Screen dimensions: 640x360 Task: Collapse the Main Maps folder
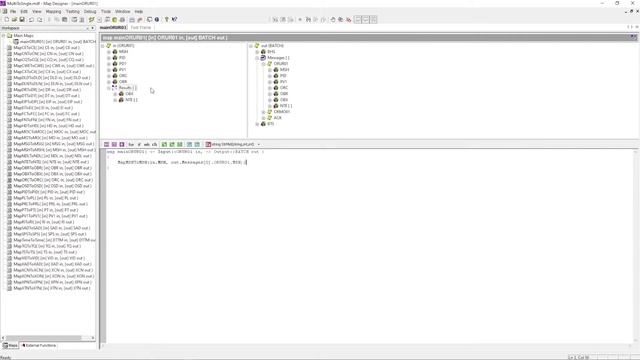4,36
